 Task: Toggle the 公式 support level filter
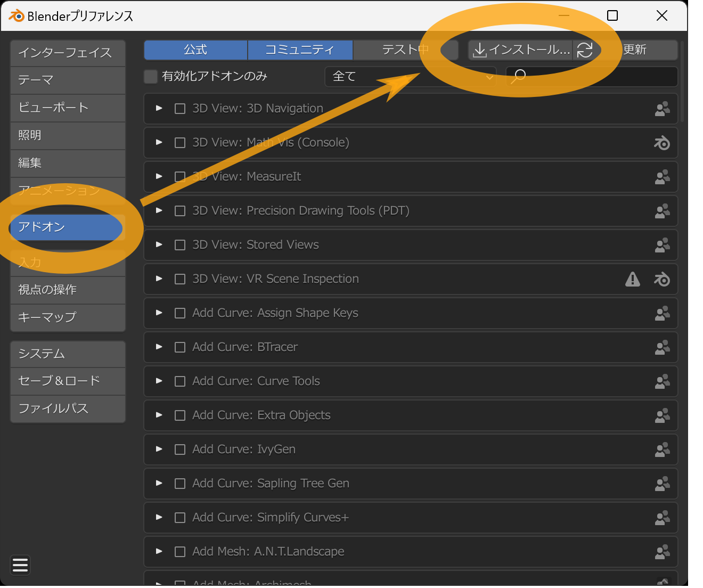(x=195, y=50)
